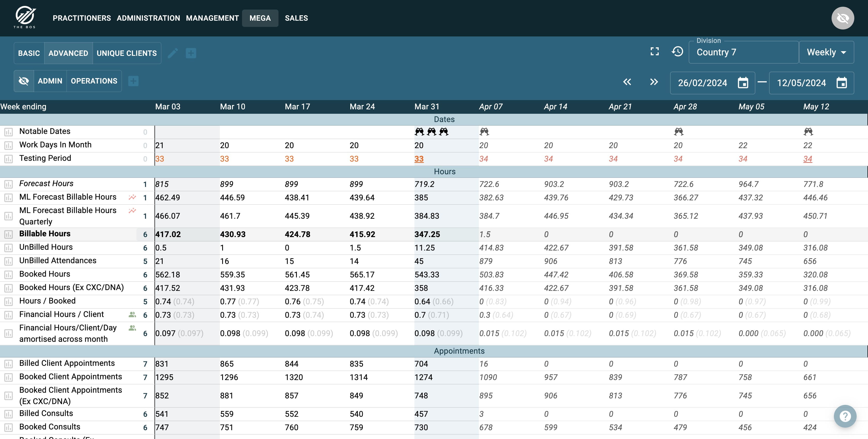This screenshot has height=439, width=868.
Task: Open chart for Hours / Booked row
Action: click(x=9, y=301)
